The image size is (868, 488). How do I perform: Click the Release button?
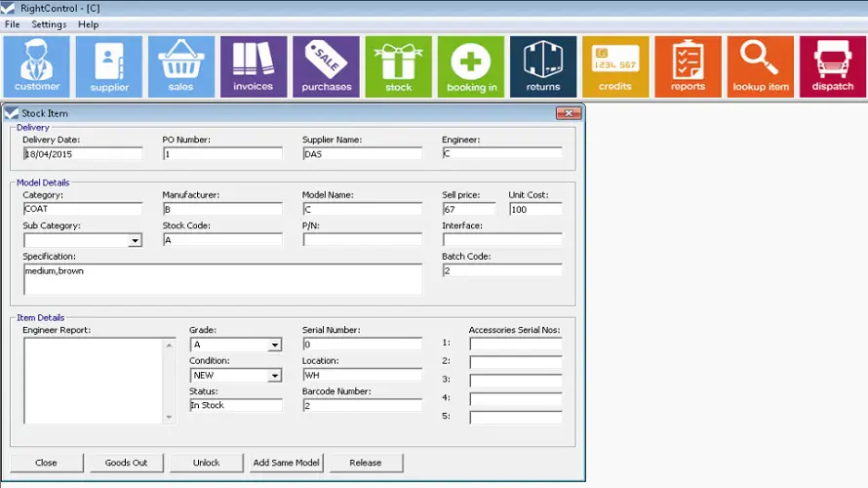point(366,463)
